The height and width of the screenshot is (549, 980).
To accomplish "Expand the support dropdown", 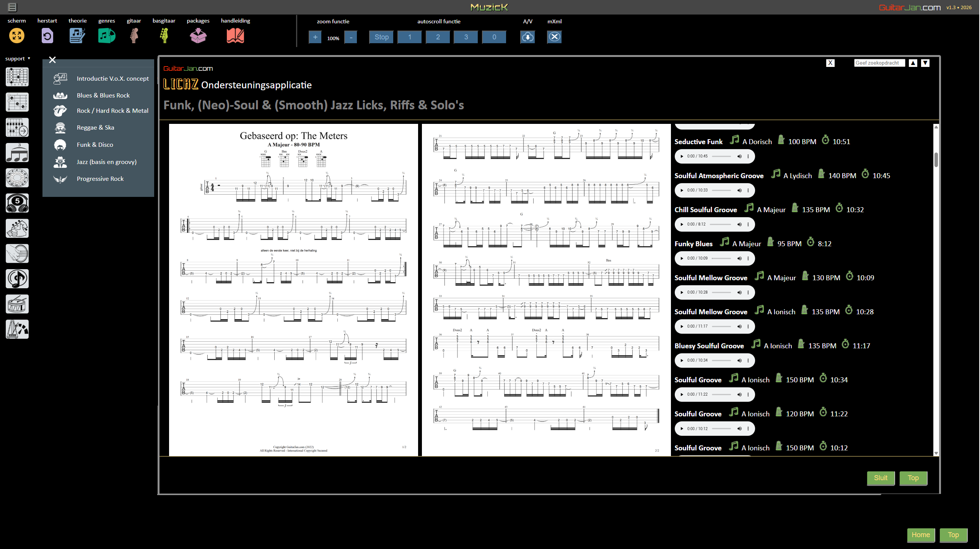I will (x=18, y=58).
